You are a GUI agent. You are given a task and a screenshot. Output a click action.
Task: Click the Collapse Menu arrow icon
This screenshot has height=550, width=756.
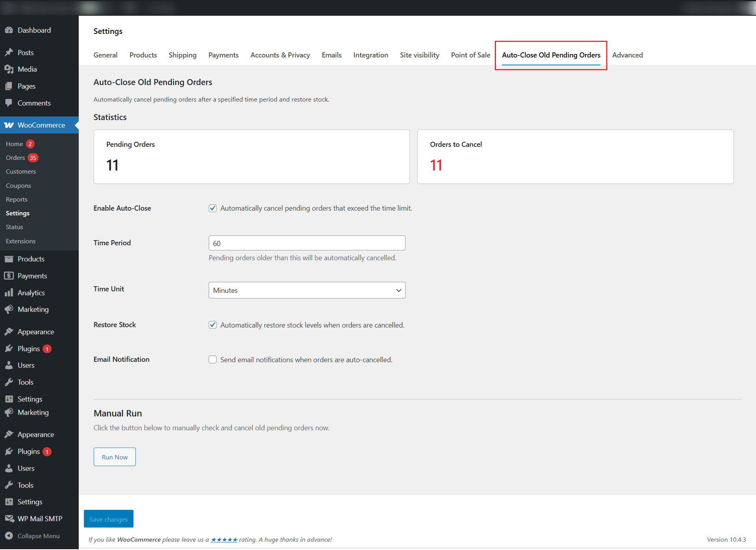[x=9, y=536]
